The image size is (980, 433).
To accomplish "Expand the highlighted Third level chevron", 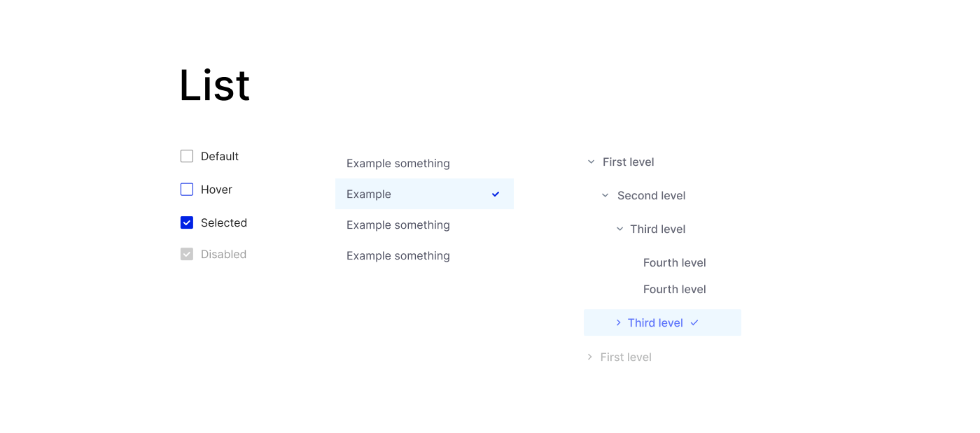I will pyautogui.click(x=618, y=322).
